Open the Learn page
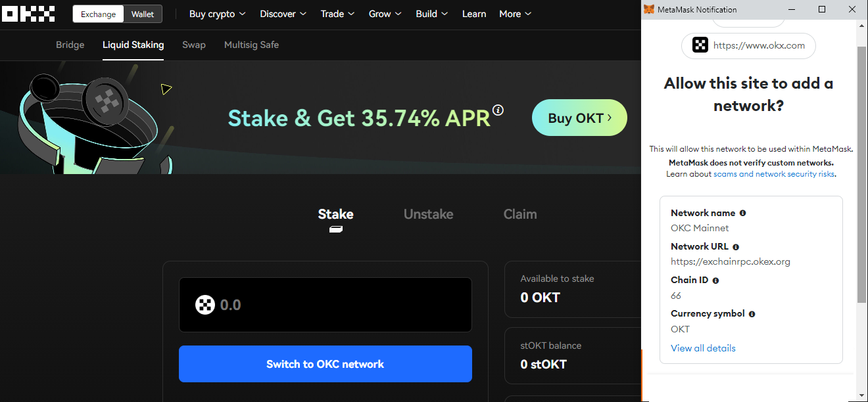This screenshot has width=868, height=402. 474,14
